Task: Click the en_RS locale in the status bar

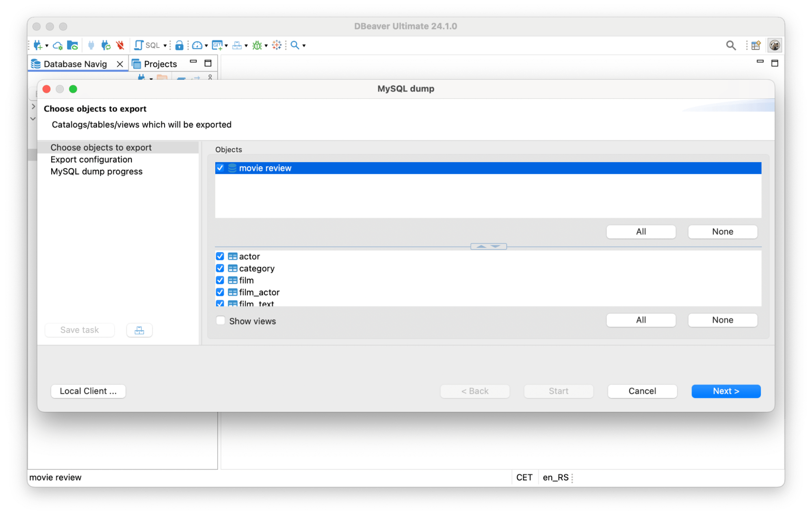Action: [x=556, y=477]
